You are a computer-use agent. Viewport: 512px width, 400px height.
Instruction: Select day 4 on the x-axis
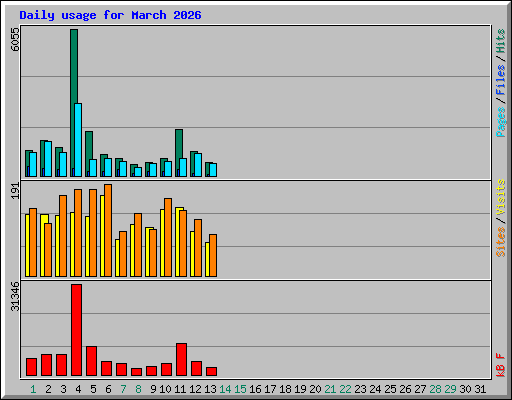[x=78, y=389]
